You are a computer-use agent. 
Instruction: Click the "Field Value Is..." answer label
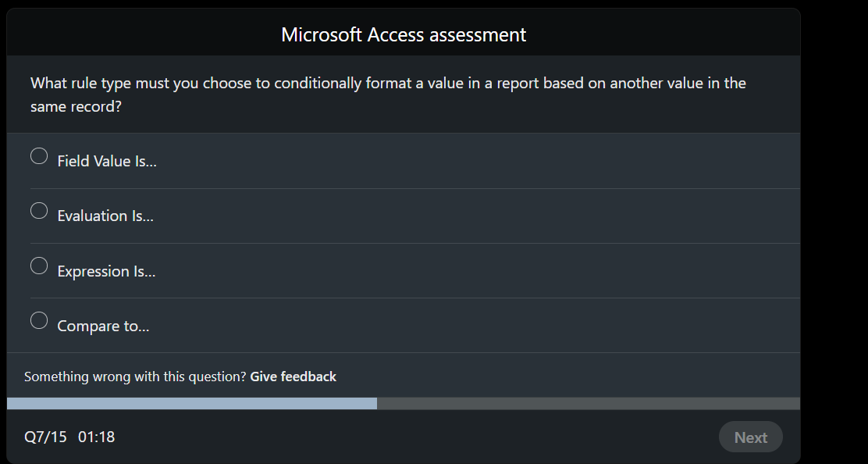[107, 161]
